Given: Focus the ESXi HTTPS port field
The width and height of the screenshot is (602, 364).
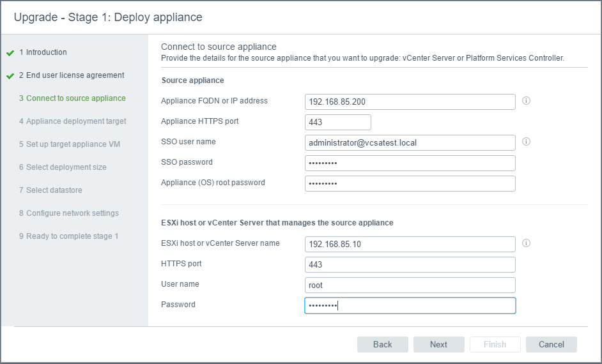Looking at the screenshot, I should (x=410, y=264).
